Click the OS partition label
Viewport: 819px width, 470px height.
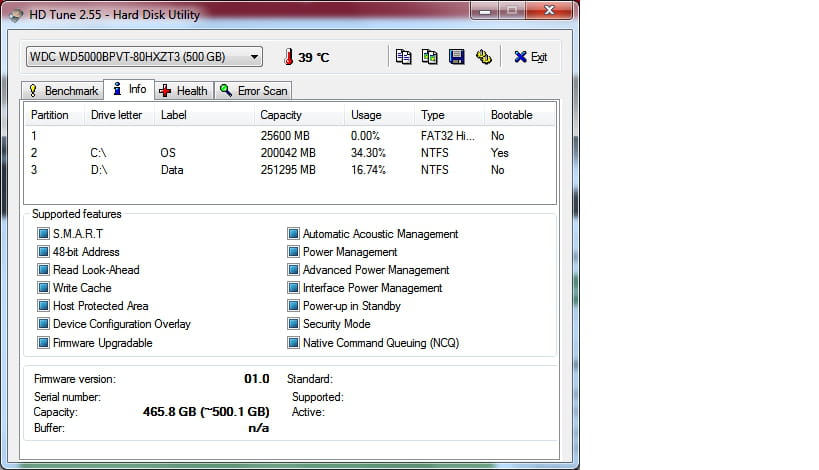168,152
